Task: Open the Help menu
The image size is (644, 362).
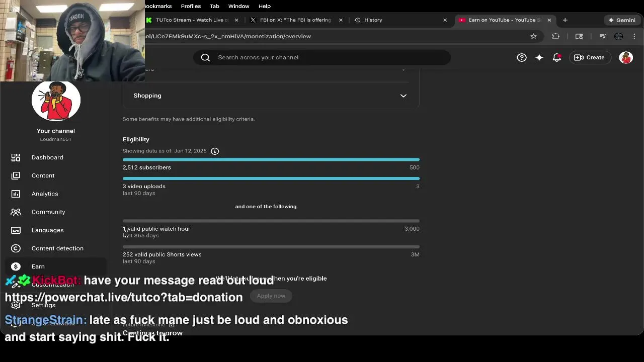Action: point(265,6)
